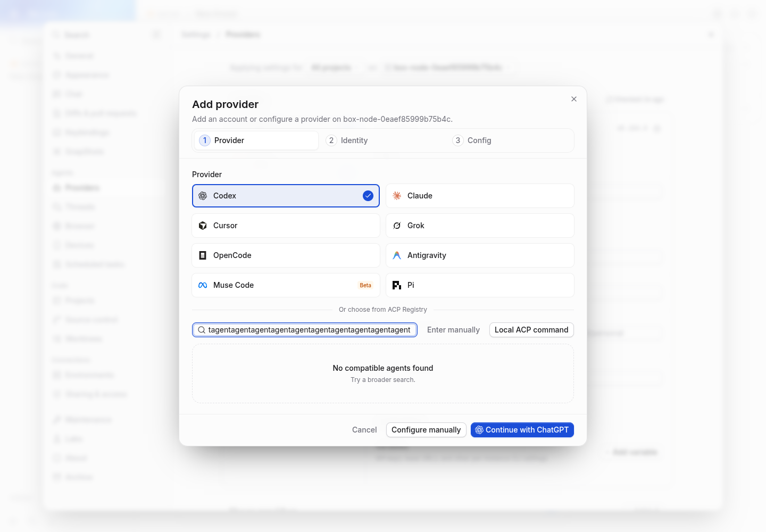The height and width of the screenshot is (532, 766).
Task: Cancel adding the provider
Action: point(364,430)
